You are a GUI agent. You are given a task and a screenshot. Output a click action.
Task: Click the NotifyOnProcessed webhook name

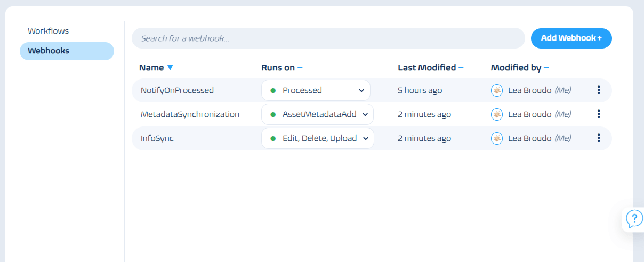tap(177, 90)
